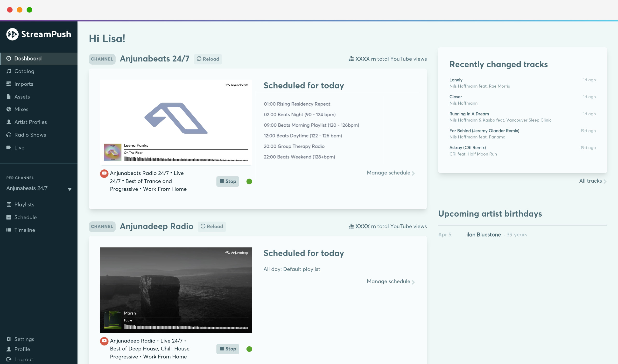Click the Settings gear icon

click(9, 339)
